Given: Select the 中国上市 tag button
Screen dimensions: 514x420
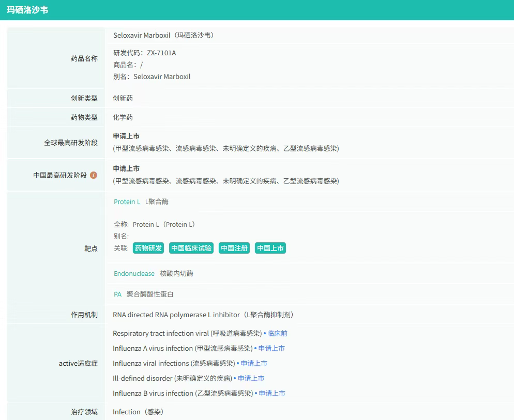Looking at the screenshot, I should [x=270, y=248].
